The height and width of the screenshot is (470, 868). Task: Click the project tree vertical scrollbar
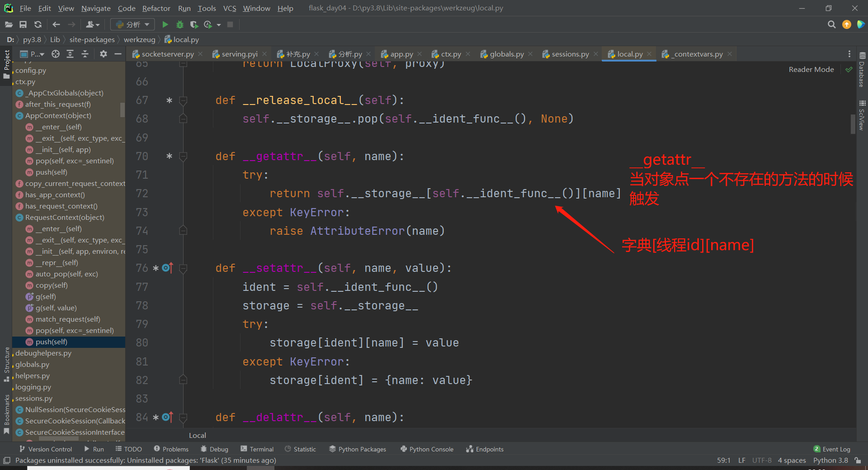[x=122, y=110]
